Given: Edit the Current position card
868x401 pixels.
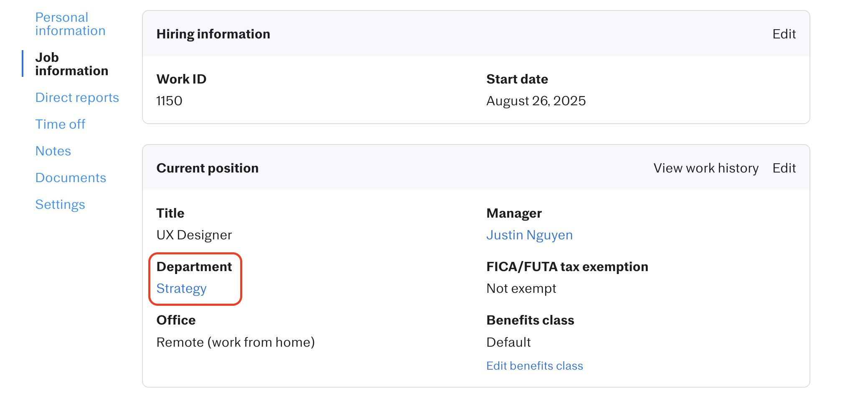Looking at the screenshot, I should (784, 168).
